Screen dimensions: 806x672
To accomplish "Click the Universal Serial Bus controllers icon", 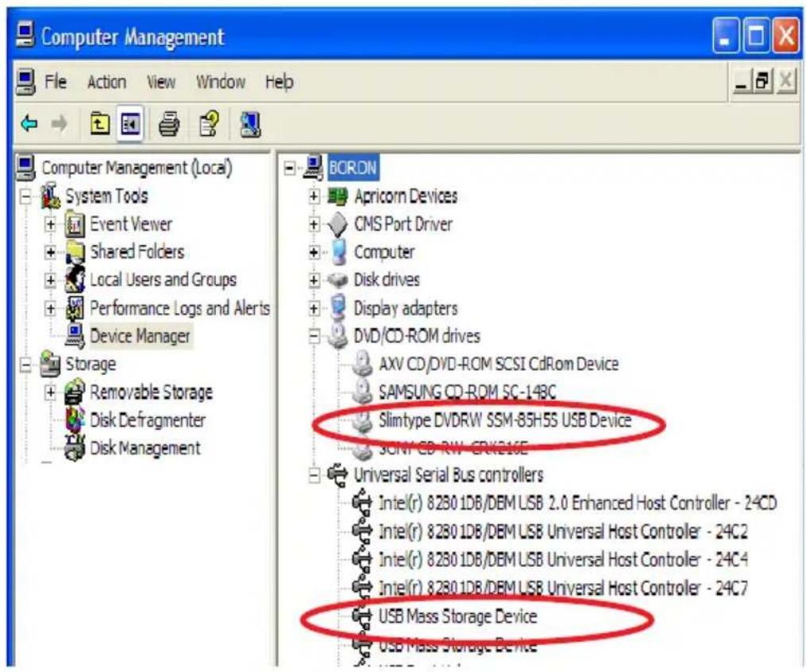I will pos(337,474).
